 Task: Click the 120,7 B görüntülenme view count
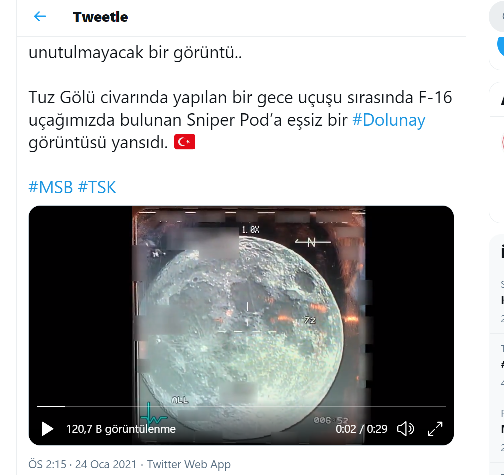[x=121, y=429]
